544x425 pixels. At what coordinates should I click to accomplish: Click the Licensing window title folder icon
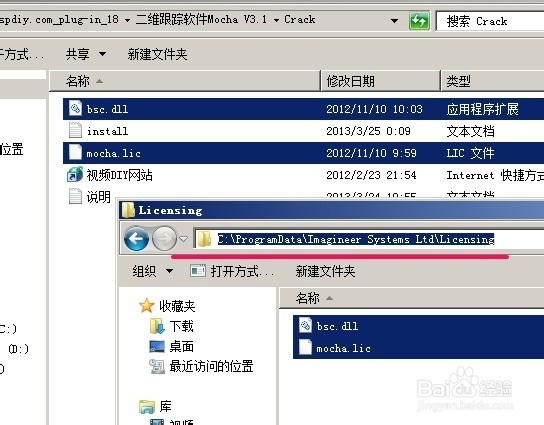click(x=128, y=210)
